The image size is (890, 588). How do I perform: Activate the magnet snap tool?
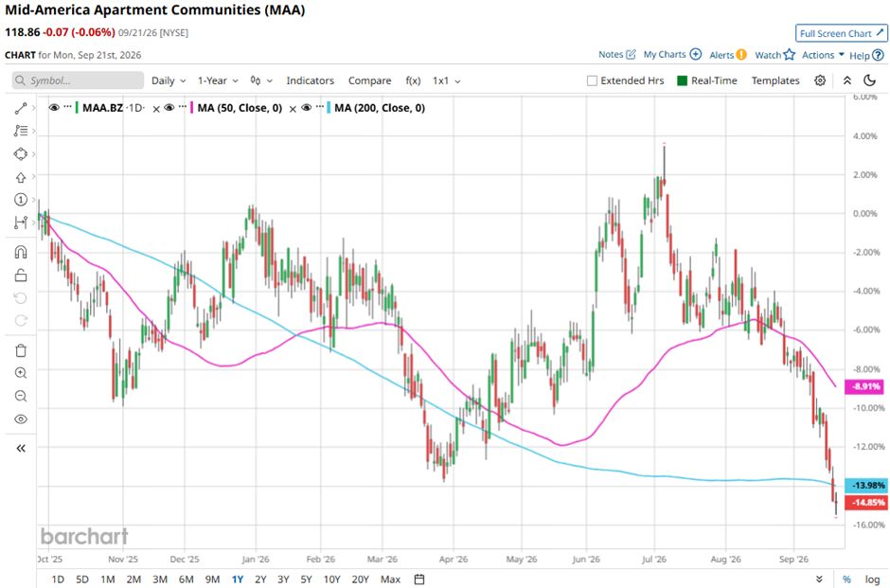click(21, 252)
